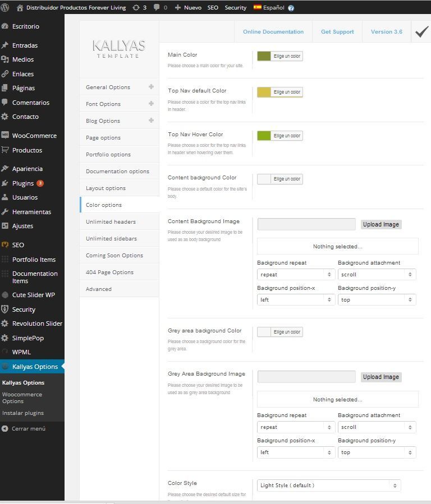431x504 pixels.
Task: Expand General Options plus sign
Action: (151, 87)
